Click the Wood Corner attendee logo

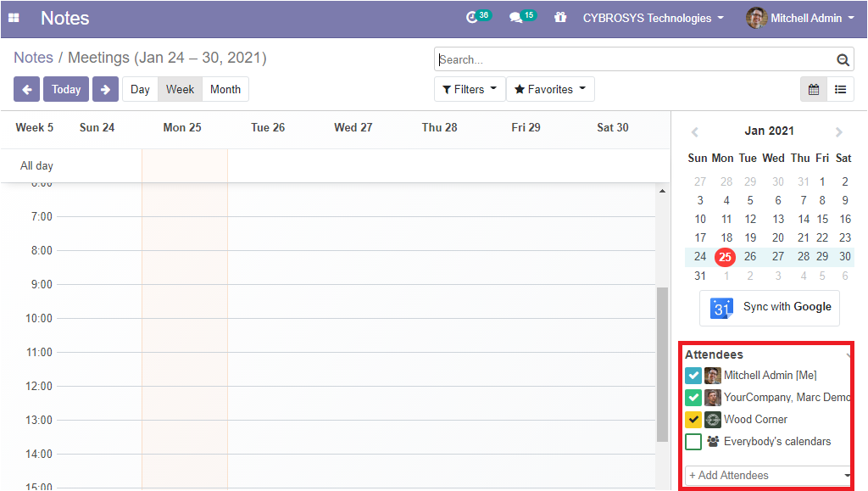712,420
